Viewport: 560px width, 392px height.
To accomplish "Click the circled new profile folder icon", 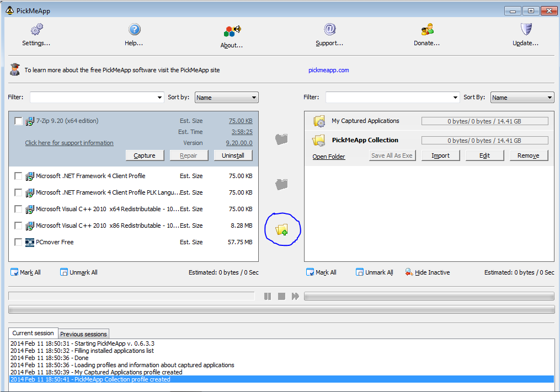I will (x=282, y=229).
